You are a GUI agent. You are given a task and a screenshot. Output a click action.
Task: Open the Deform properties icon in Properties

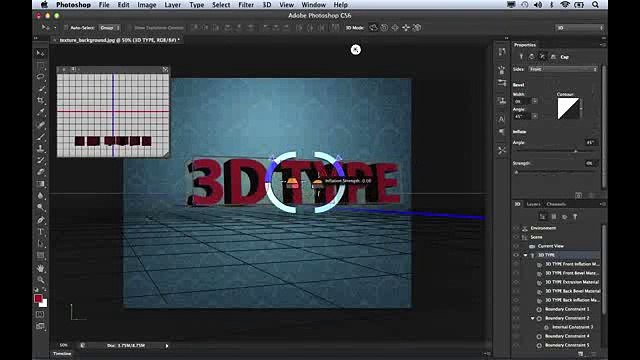(531, 57)
